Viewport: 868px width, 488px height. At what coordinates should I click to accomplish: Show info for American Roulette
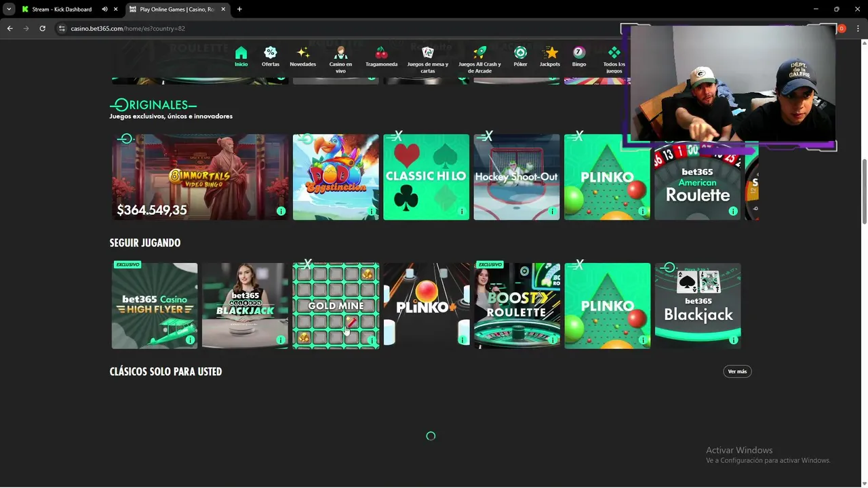[733, 211]
